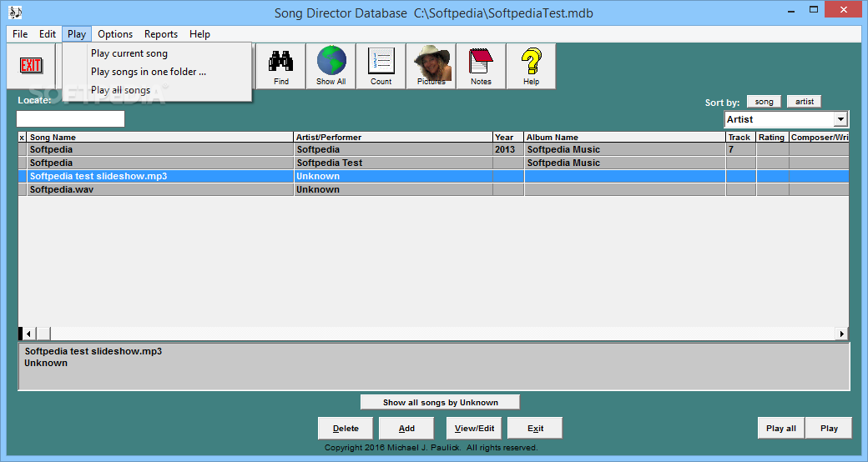The image size is (868, 462).
Task: Open the Reports menu
Action: pyautogui.click(x=161, y=33)
